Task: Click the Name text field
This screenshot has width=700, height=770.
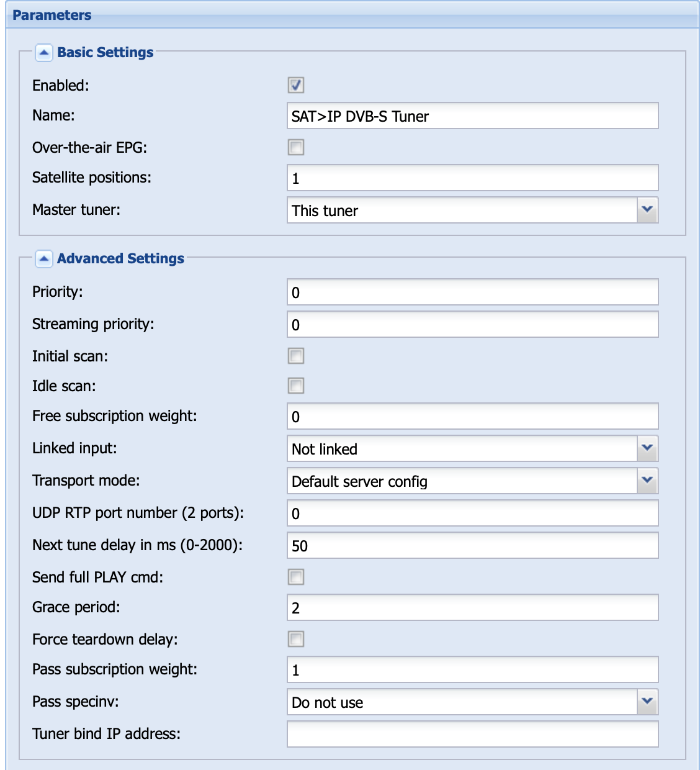Action: pos(472,115)
